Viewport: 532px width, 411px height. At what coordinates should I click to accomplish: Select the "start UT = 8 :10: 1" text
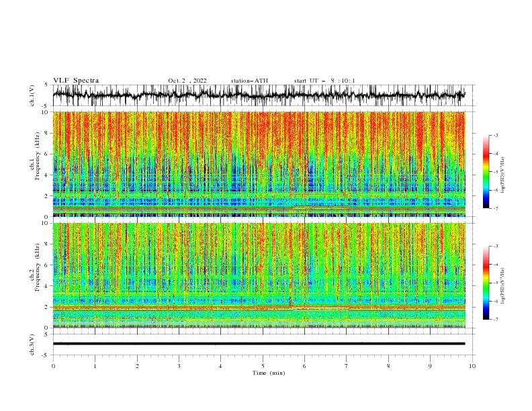tap(324, 81)
